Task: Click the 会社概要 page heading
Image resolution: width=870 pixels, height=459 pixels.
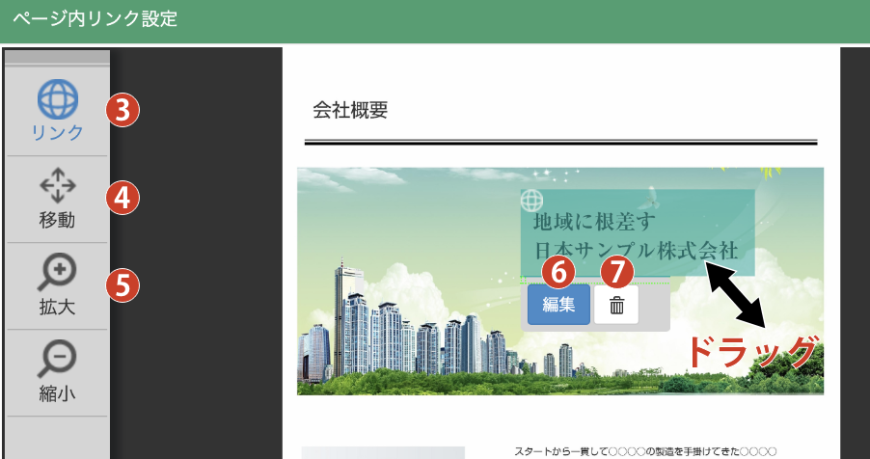Action: pyautogui.click(x=350, y=109)
